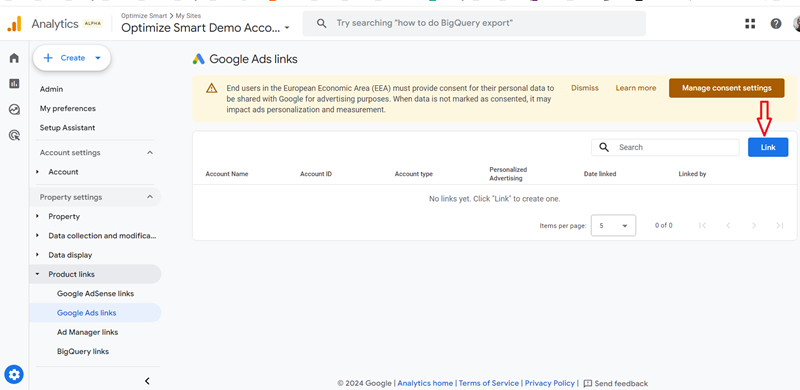
Task: Collapse the Product links item
Action: [x=38, y=274]
